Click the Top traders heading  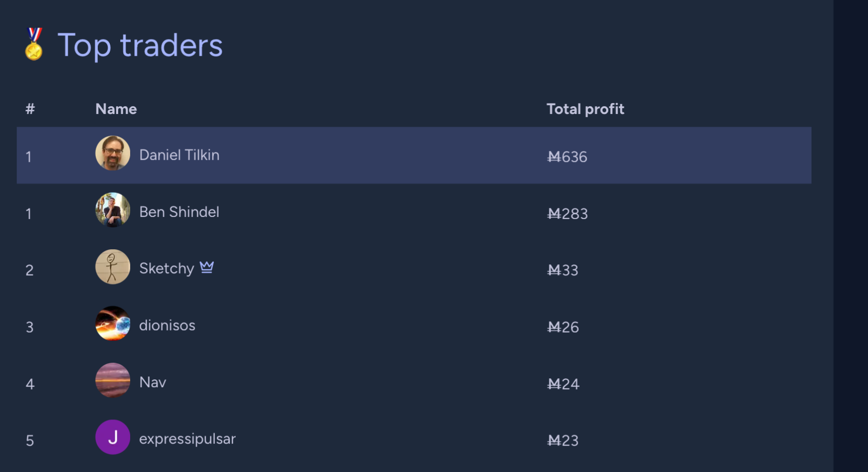pos(140,45)
